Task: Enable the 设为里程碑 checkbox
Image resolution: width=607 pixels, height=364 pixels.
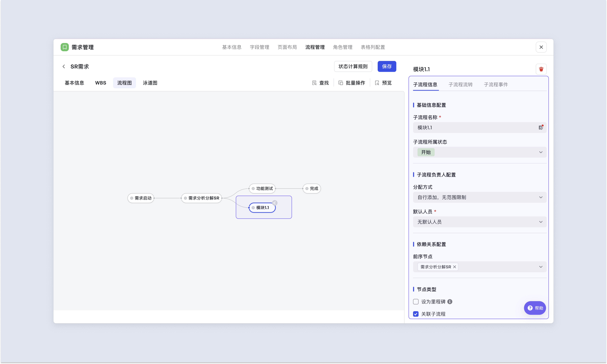Action: click(416, 302)
